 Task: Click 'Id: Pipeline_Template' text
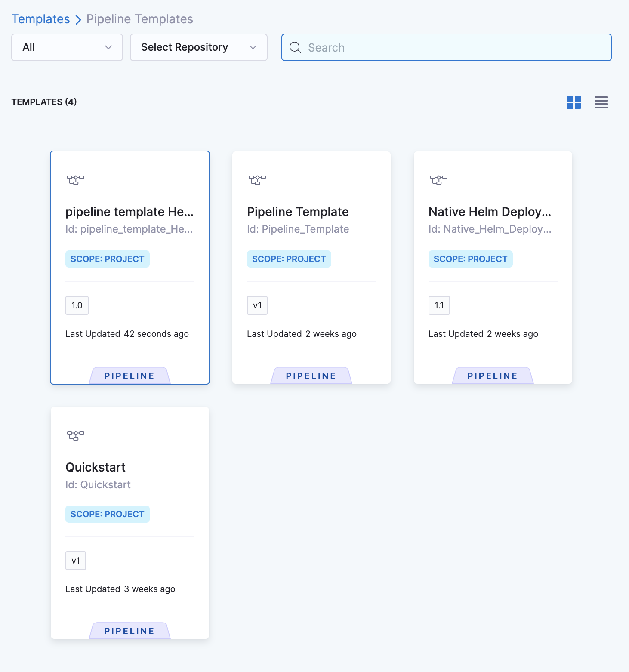click(x=298, y=229)
